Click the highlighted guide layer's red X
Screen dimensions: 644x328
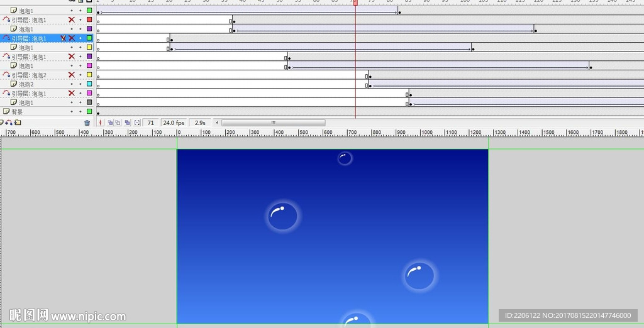pyautogui.click(x=72, y=38)
